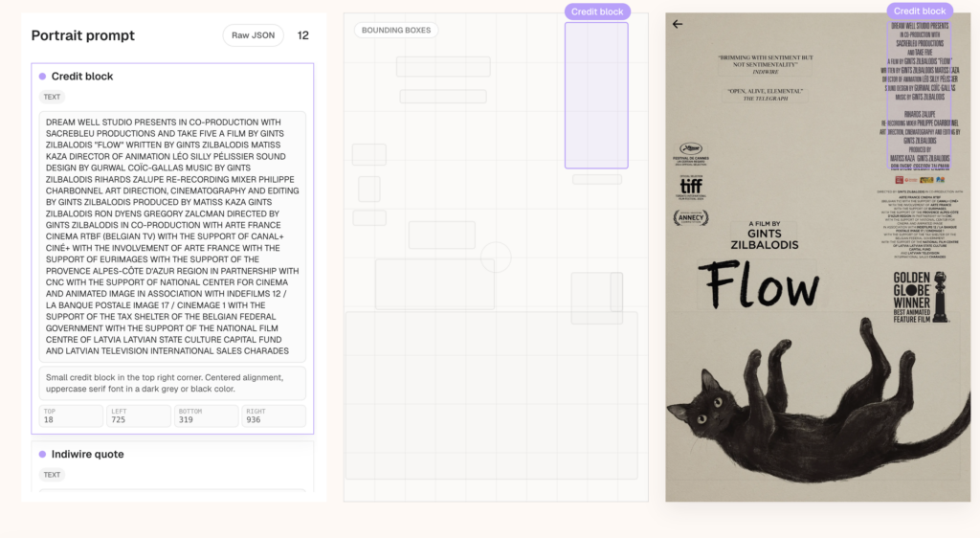Click the TEXT tag under Credit block

(52, 97)
